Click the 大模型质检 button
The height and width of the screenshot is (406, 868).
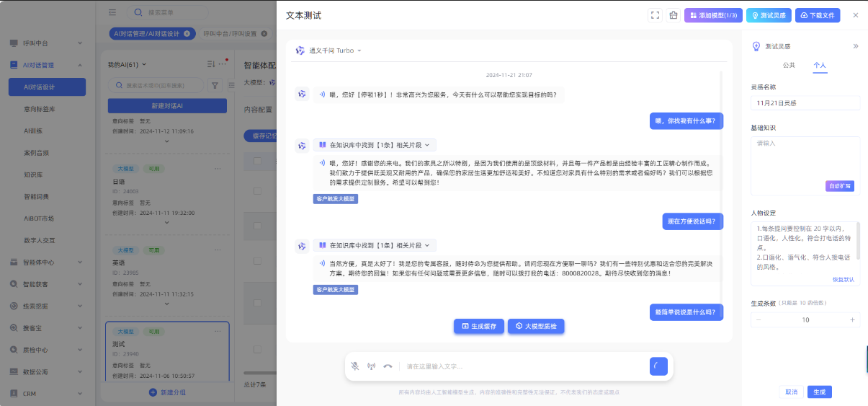(x=536, y=327)
